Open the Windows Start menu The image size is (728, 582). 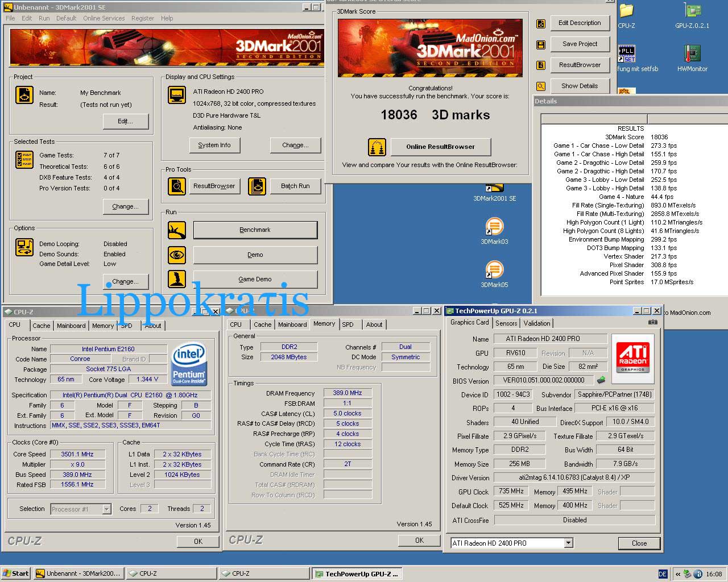point(16,573)
